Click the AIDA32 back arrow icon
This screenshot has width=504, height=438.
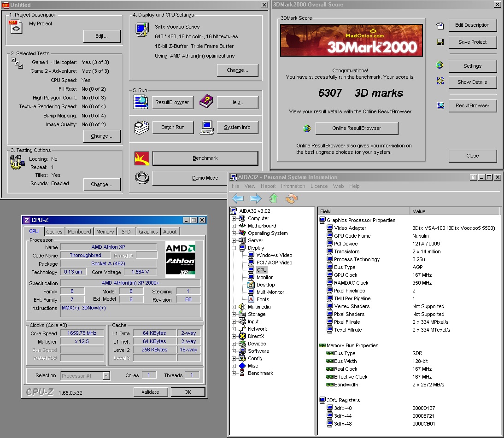238,198
